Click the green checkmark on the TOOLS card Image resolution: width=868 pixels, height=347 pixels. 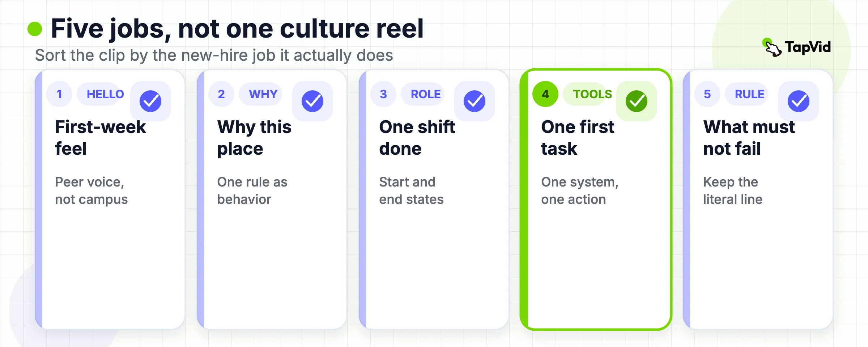click(x=637, y=101)
